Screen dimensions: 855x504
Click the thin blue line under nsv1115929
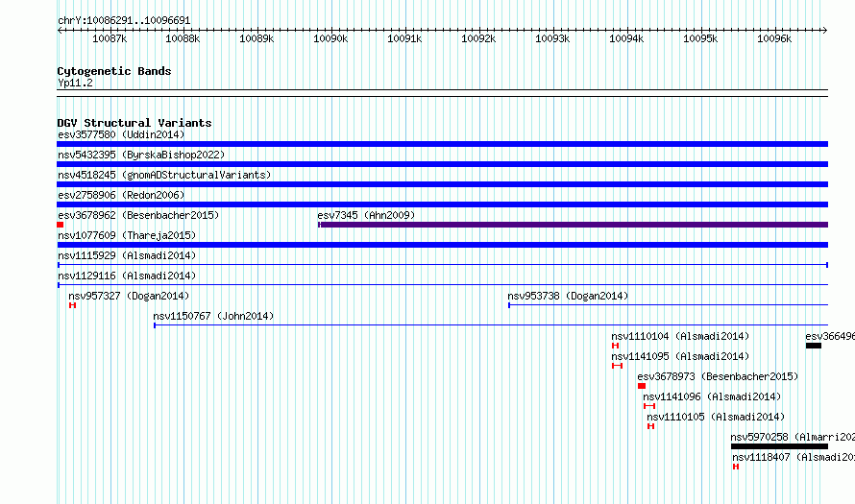pos(442,265)
